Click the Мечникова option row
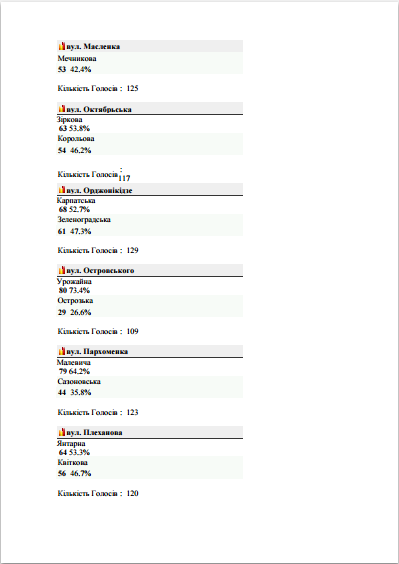 (150, 63)
